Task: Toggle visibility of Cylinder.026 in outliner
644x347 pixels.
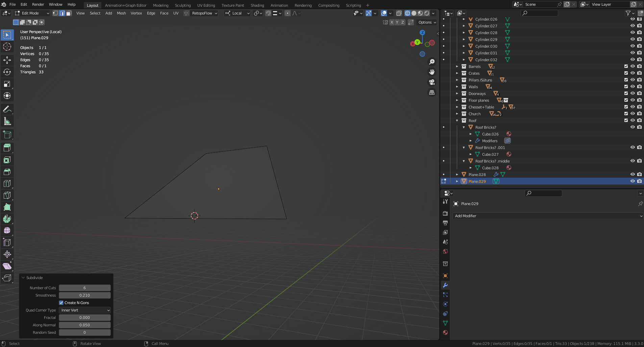Action: (x=632, y=19)
